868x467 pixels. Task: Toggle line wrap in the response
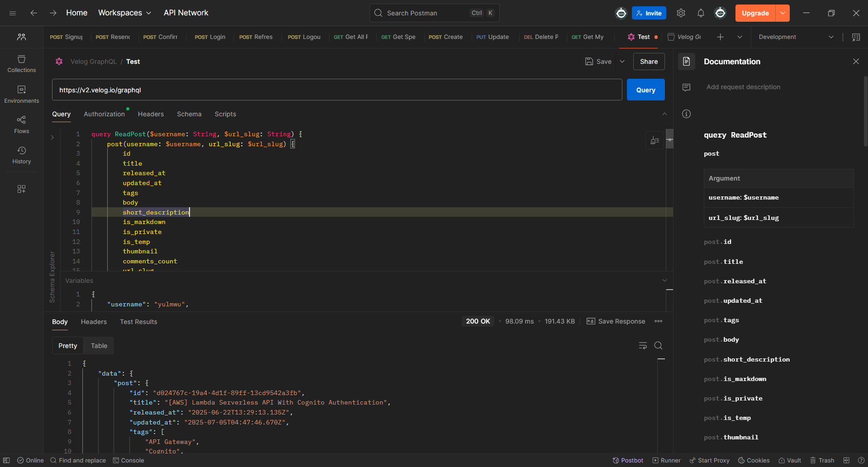[x=643, y=346]
